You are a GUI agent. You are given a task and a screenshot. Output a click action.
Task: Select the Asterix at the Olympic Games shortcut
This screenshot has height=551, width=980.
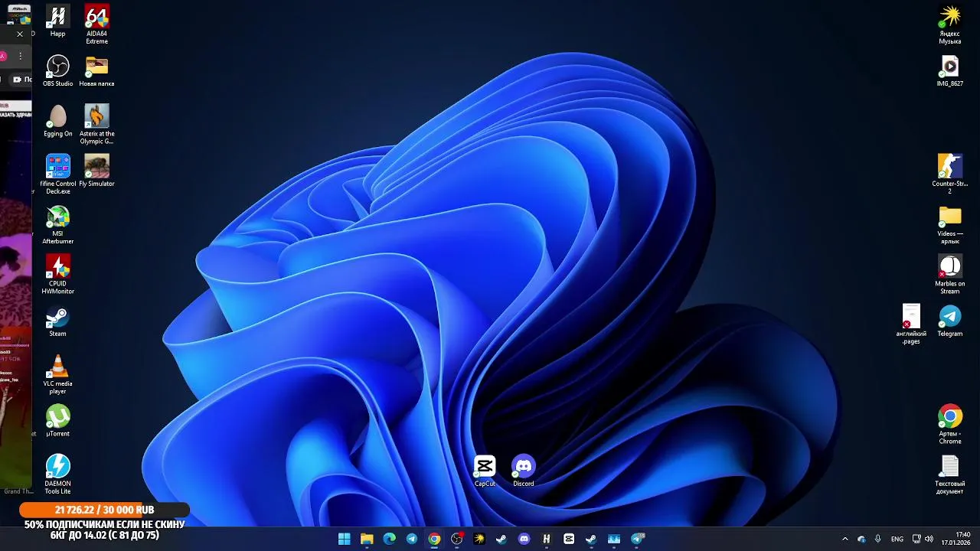coord(96,124)
